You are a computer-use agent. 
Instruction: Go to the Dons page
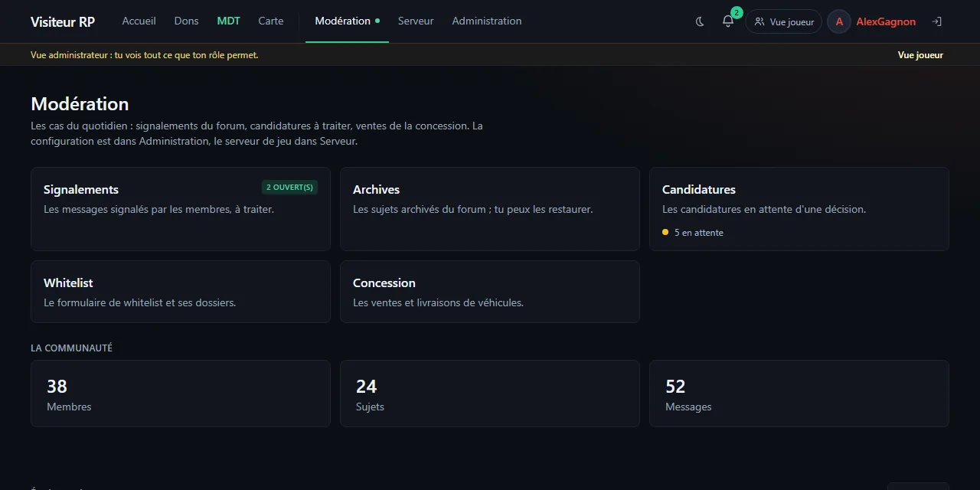pos(186,21)
